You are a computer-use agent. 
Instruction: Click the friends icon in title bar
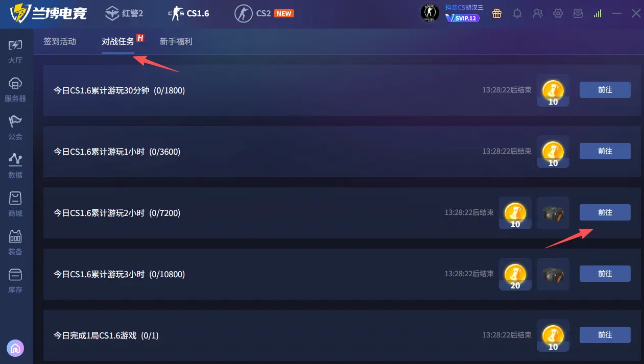coord(538,13)
